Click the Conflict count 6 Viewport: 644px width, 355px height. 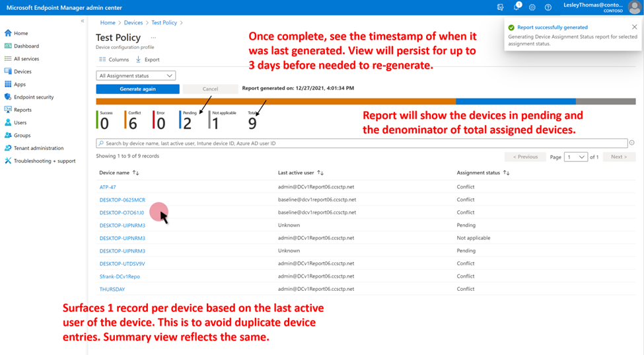point(133,123)
